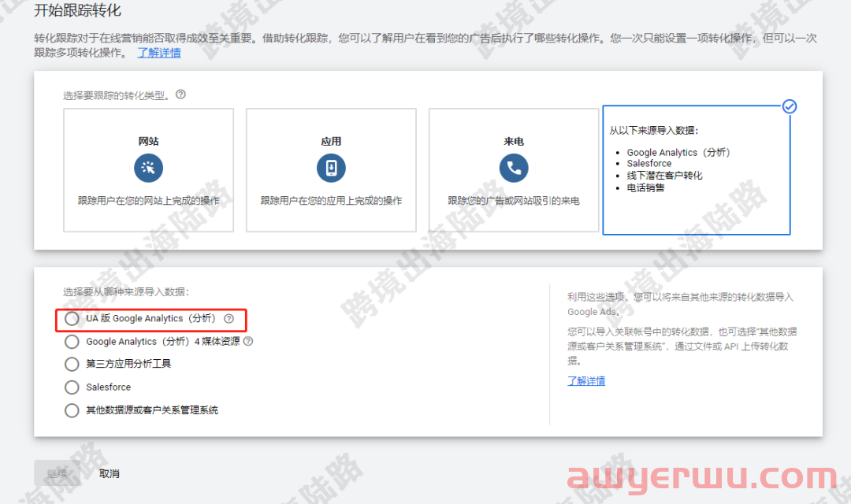Image resolution: width=851 pixels, height=504 pixels.
Task: Click 跟踪您的广告或网站吸引的来电 description text
Action: (x=514, y=201)
